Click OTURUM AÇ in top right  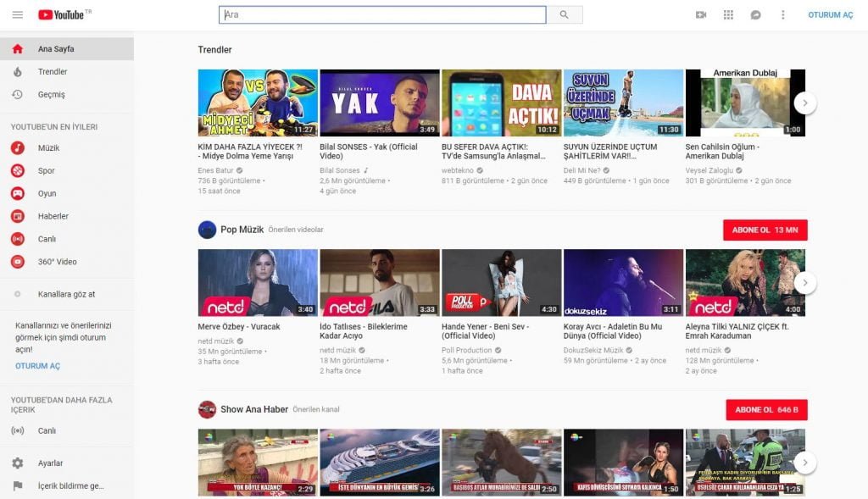pyautogui.click(x=830, y=15)
